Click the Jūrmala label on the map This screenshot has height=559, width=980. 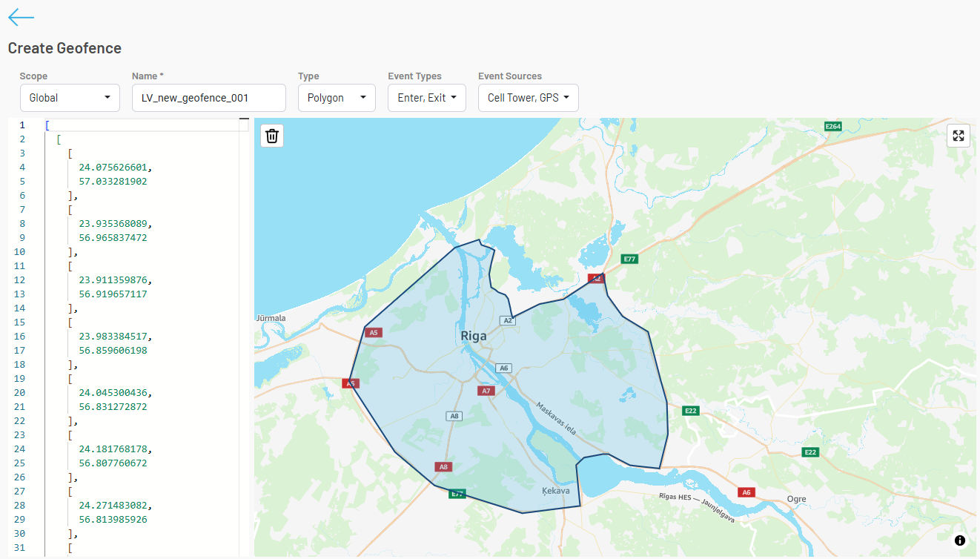(271, 318)
